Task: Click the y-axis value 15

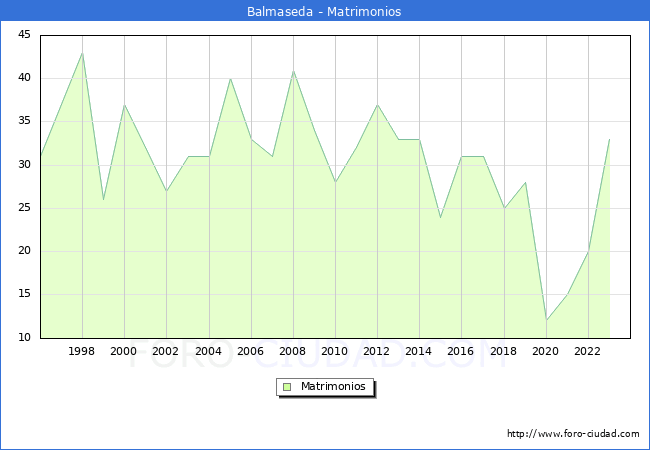Action: (x=24, y=294)
